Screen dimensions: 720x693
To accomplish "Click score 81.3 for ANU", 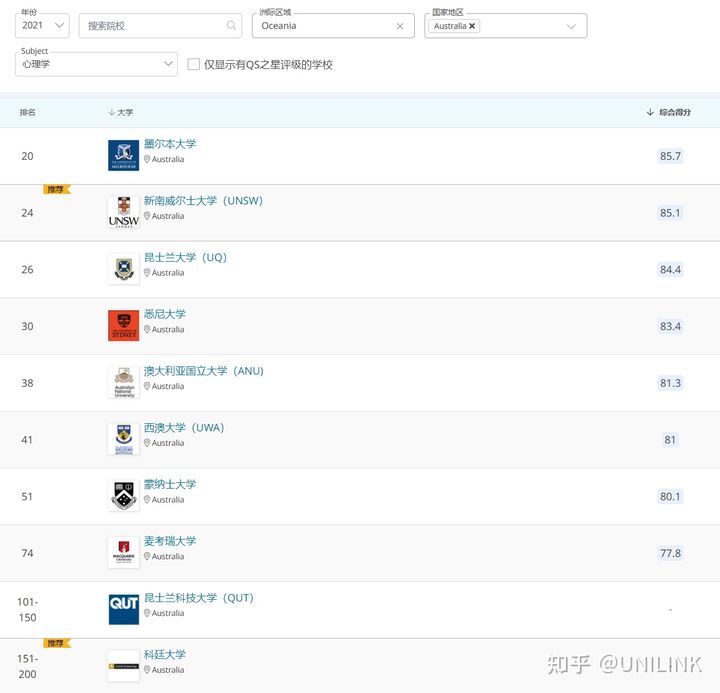I will pos(670,383).
